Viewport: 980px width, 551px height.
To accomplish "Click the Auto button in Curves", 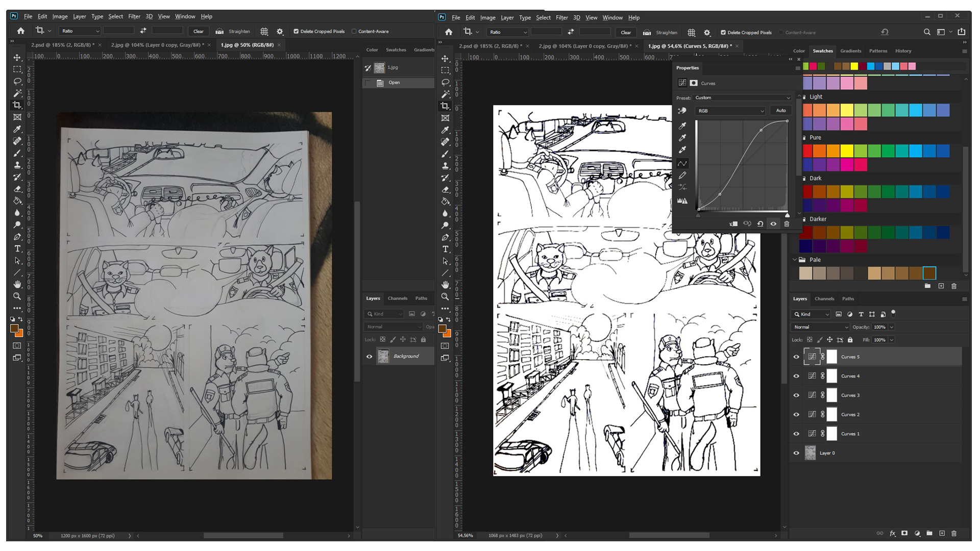I will point(781,111).
